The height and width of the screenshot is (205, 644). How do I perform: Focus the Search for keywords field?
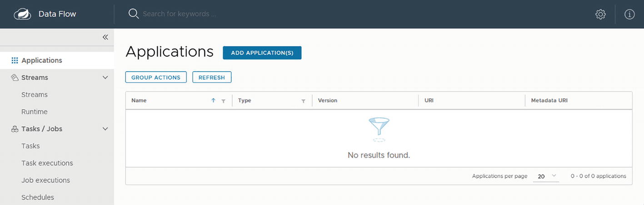click(x=227, y=14)
